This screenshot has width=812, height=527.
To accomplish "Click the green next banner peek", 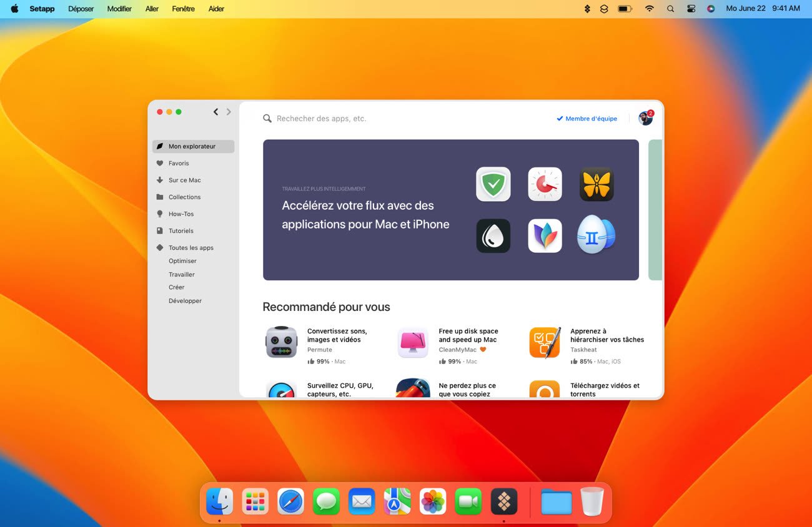I will click(655, 210).
